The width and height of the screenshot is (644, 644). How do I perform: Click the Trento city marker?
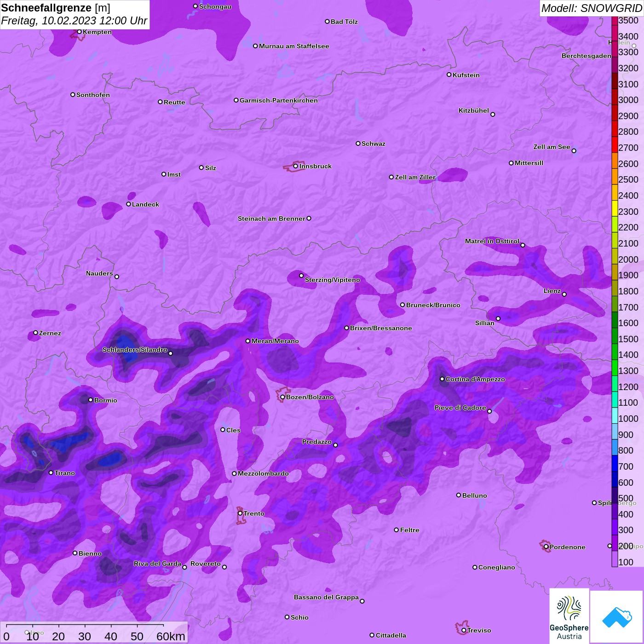tap(240, 513)
